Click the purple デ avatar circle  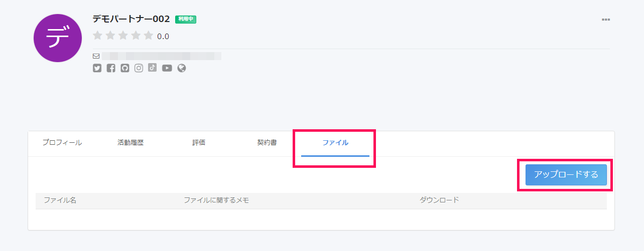[58, 38]
